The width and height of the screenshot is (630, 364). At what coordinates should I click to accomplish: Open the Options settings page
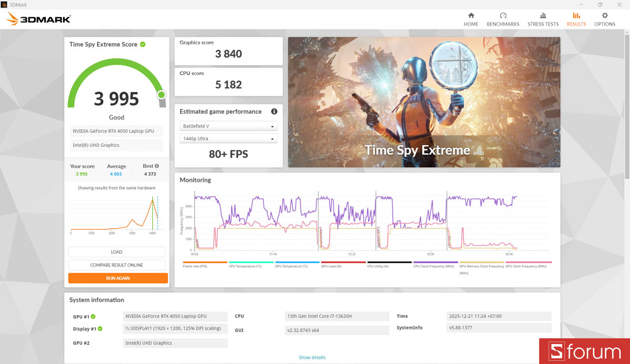[x=605, y=19]
